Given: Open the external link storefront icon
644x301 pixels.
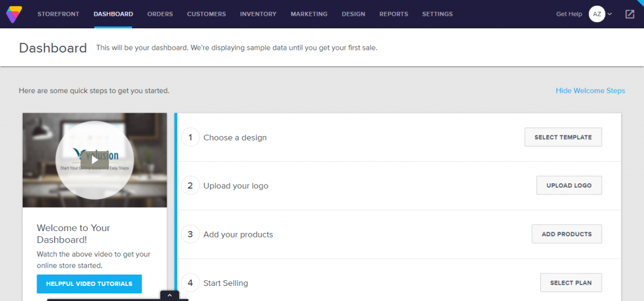Looking at the screenshot, I should pyautogui.click(x=630, y=14).
